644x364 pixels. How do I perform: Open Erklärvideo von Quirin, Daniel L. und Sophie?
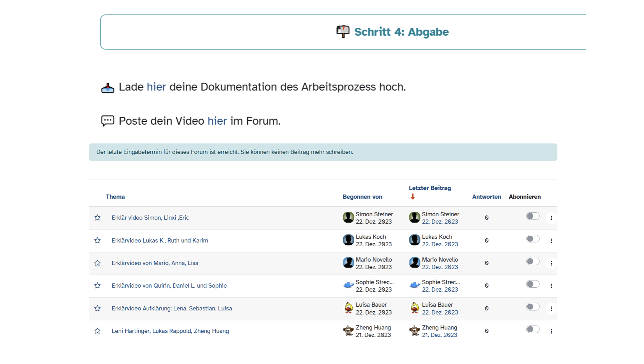point(169,285)
